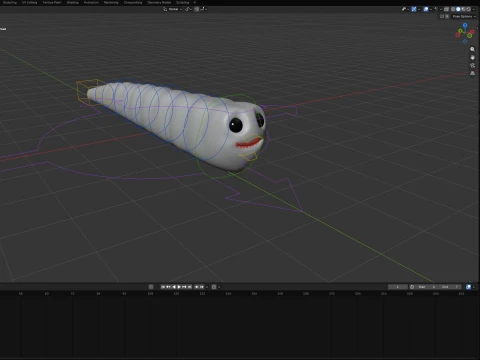Toggle the show overlays button
Image resolution: width=480 pixels, height=360 pixels.
click(x=426, y=9)
